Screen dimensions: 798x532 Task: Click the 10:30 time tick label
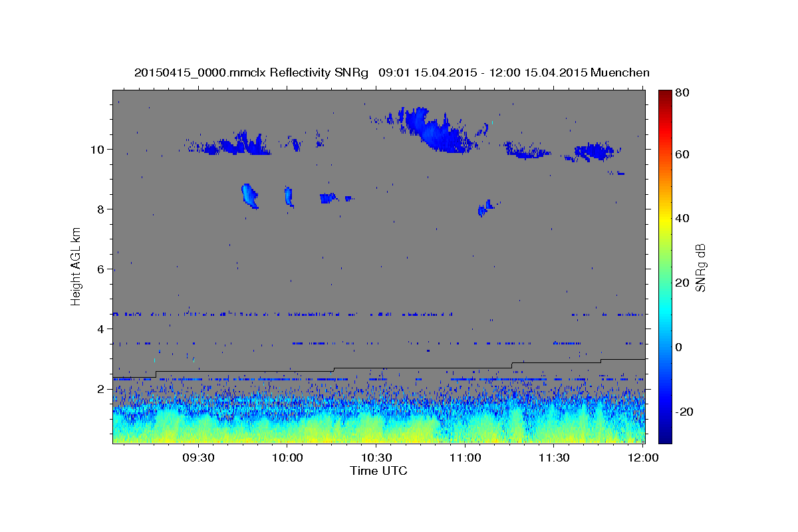[x=376, y=458]
